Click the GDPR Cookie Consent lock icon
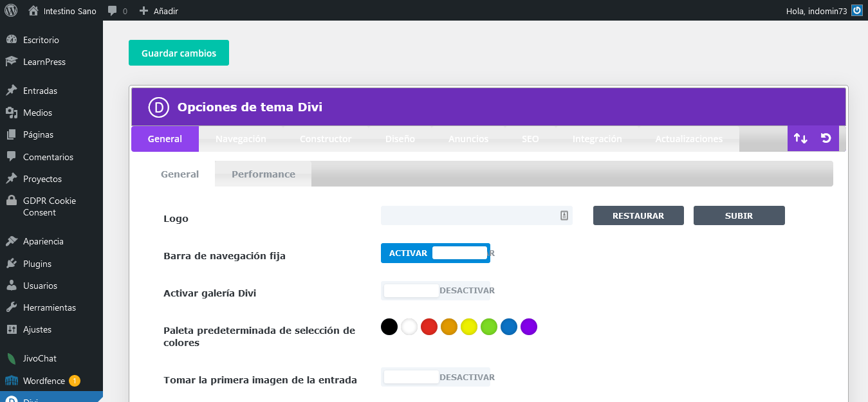The width and height of the screenshot is (868, 402). coord(12,201)
